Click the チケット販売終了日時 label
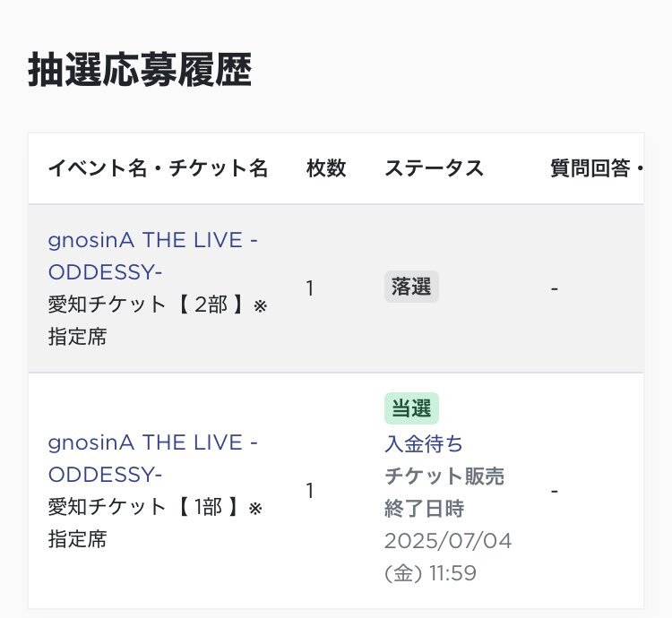The image size is (672, 618). pos(444,493)
